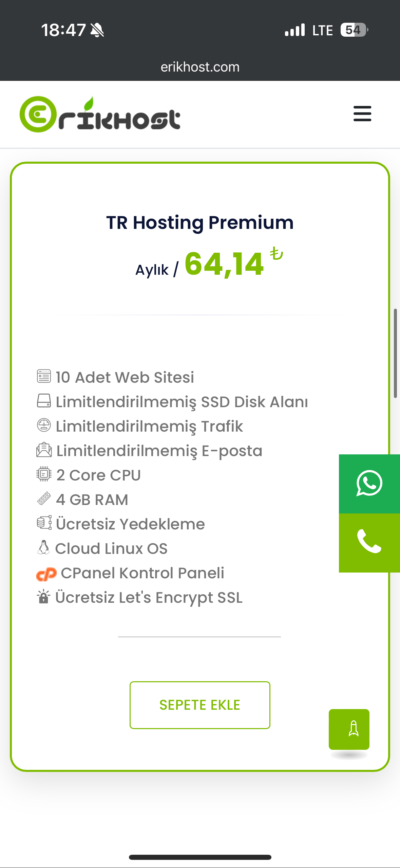The width and height of the screenshot is (400, 868).
Task: Open the Erikhost logo homepage link
Action: click(x=100, y=114)
